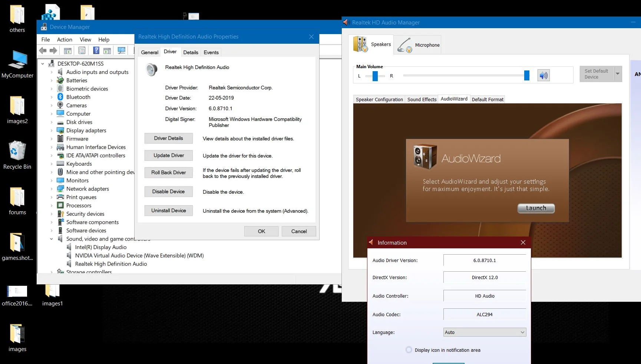Open the Action menu in Device Manager
Image resolution: width=641 pixels, height=364 pixels.
click(65, 40)
